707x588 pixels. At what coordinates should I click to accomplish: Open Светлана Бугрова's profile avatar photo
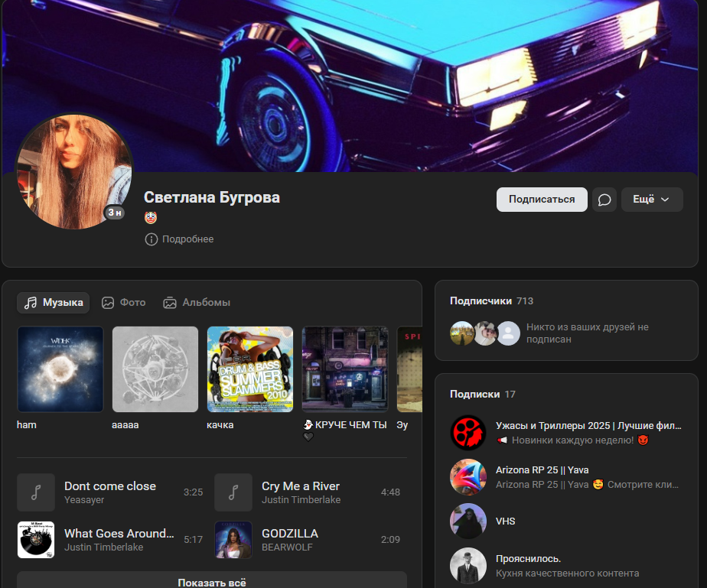point(74,171)
